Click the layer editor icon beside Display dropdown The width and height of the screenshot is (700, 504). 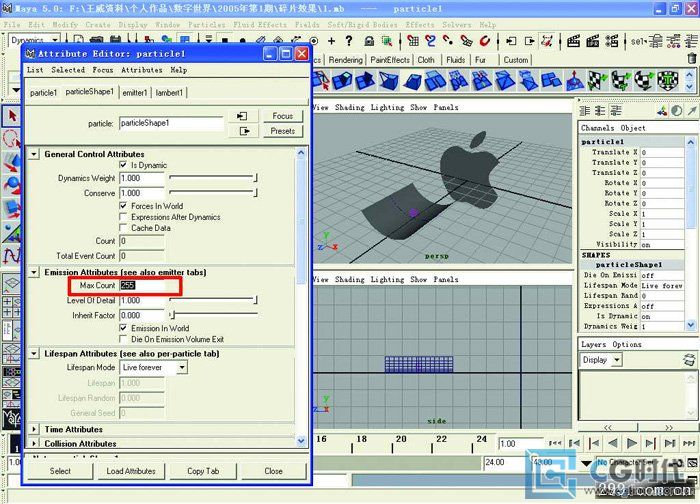tap(690, 359)
